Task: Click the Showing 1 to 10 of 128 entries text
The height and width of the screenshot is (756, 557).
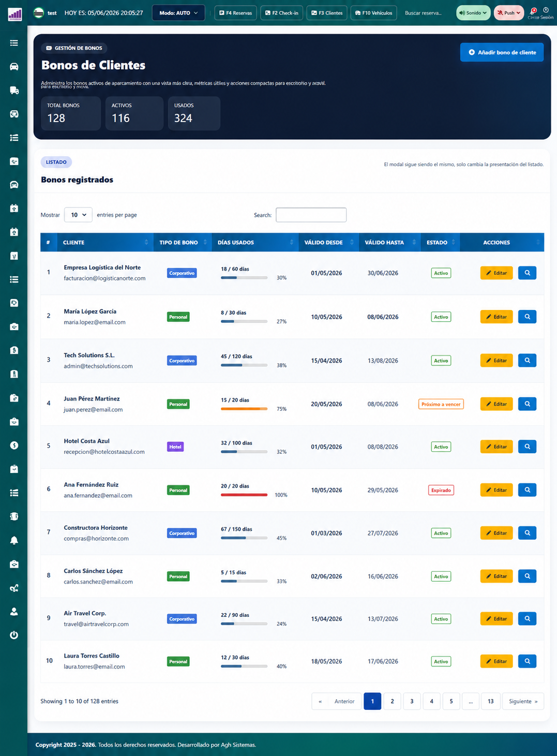Action: pyautogui.click(x=79, y=701)
